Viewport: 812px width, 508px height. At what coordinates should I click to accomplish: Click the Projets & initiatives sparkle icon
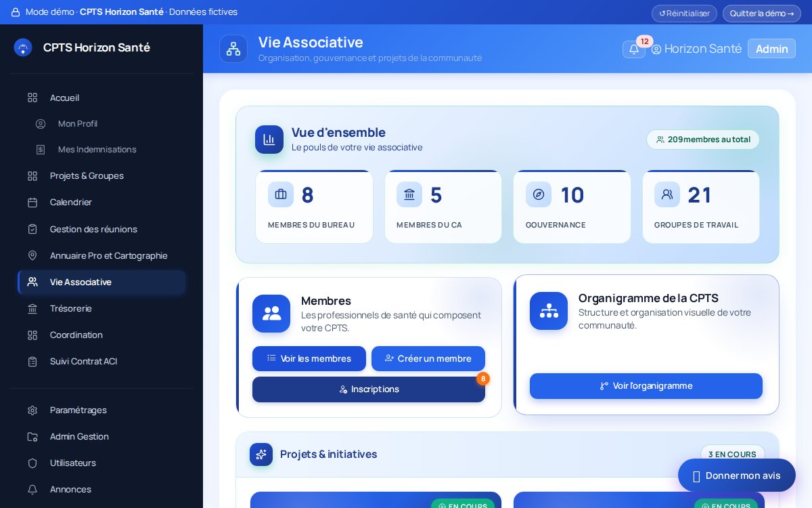[x=261, y=454]
